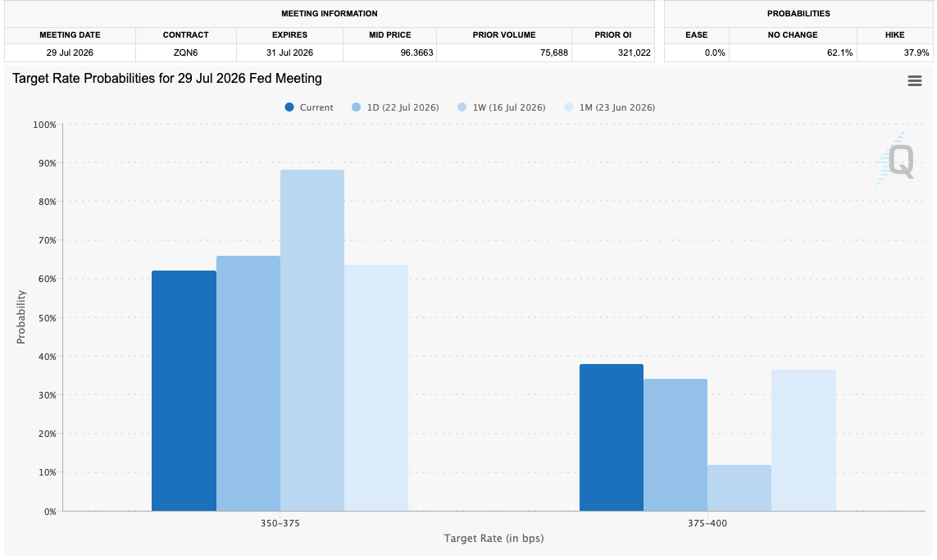
Task: Click the HIKE column header
Action: coord(894,34)
